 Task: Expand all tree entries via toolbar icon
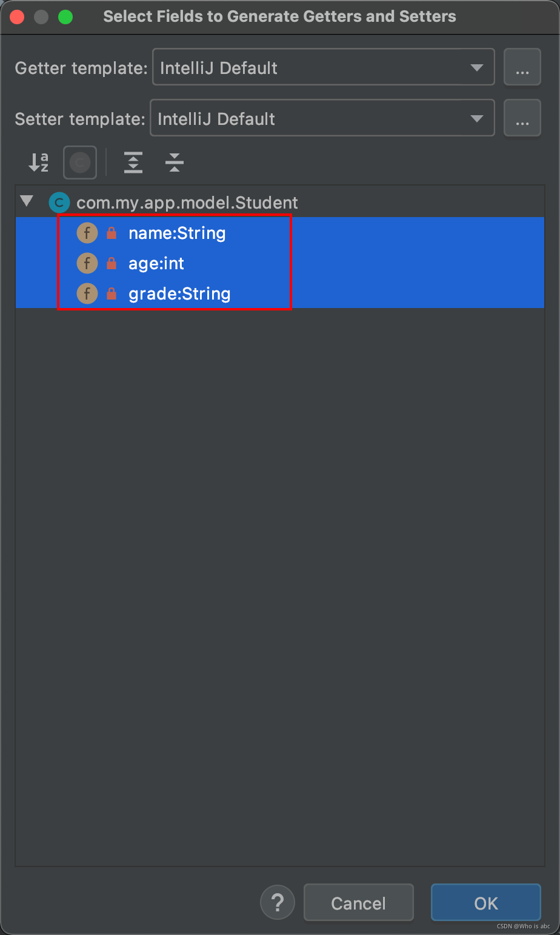tap(133, 162)
